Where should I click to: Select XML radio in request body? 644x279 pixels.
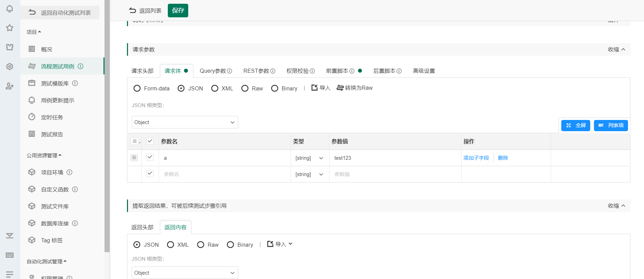click(214, 88)
